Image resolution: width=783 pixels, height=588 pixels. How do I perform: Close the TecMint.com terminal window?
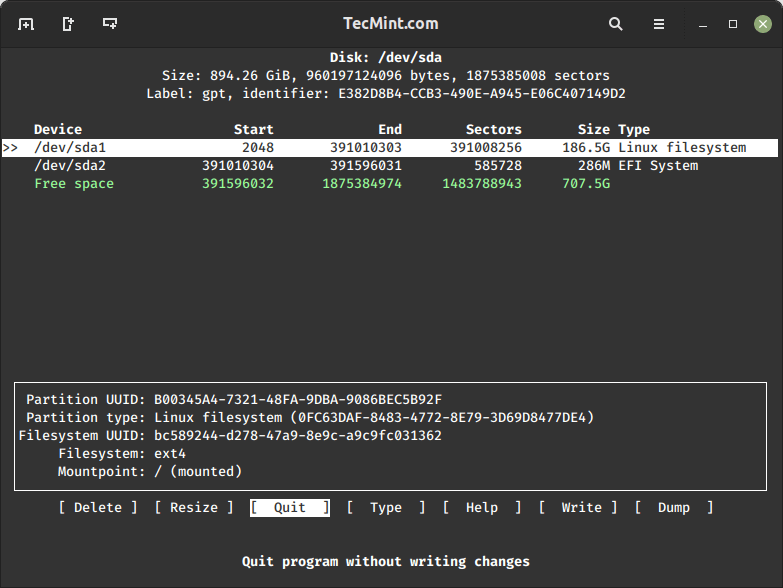760,24
